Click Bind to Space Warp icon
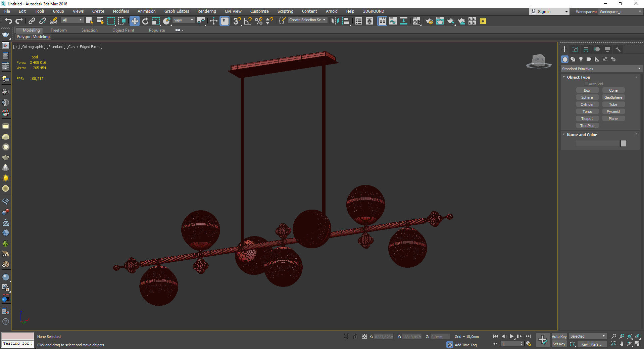Screen dimensions: 644x349 pyautogui.click(x=53, y=21)
